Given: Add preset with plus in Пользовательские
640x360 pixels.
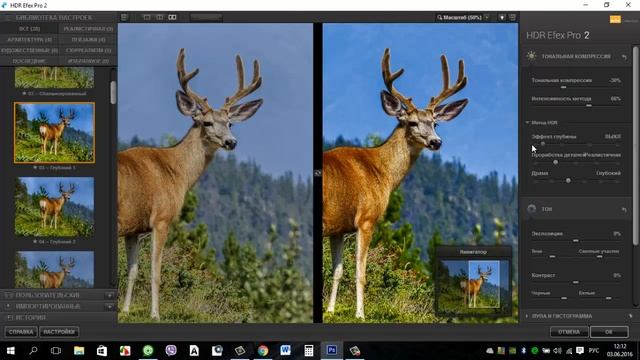Looking at the screenshot, I should (110, 295).
